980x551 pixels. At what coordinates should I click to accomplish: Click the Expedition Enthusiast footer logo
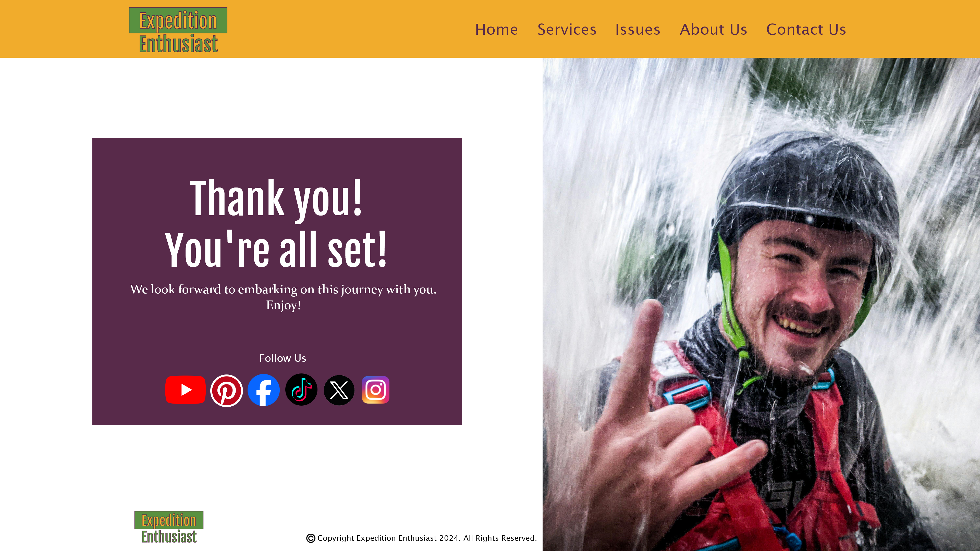[x=169, y=528]
